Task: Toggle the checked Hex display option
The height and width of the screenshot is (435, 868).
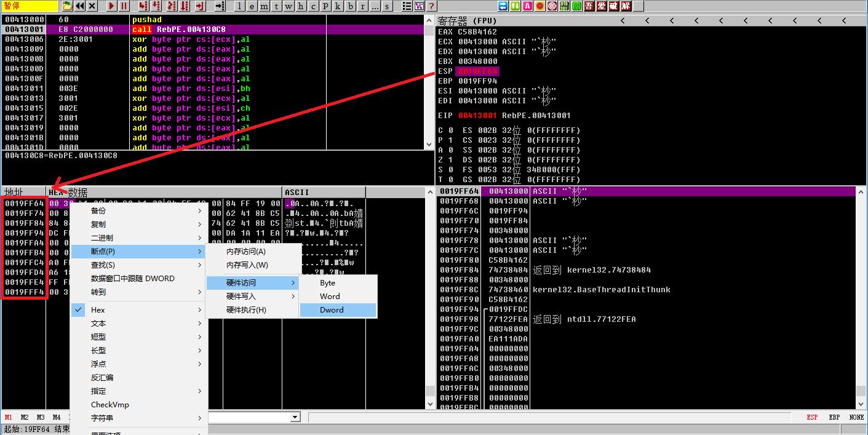Action: pos(98,310)
